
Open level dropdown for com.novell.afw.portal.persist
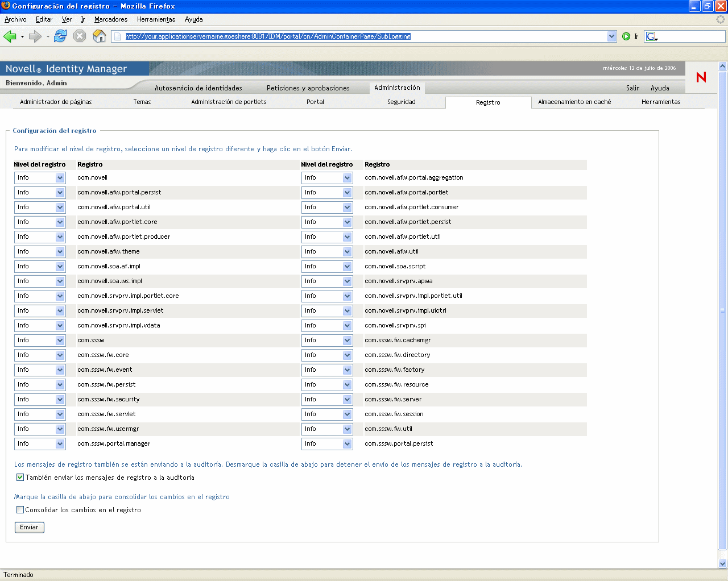pos(40,193)
